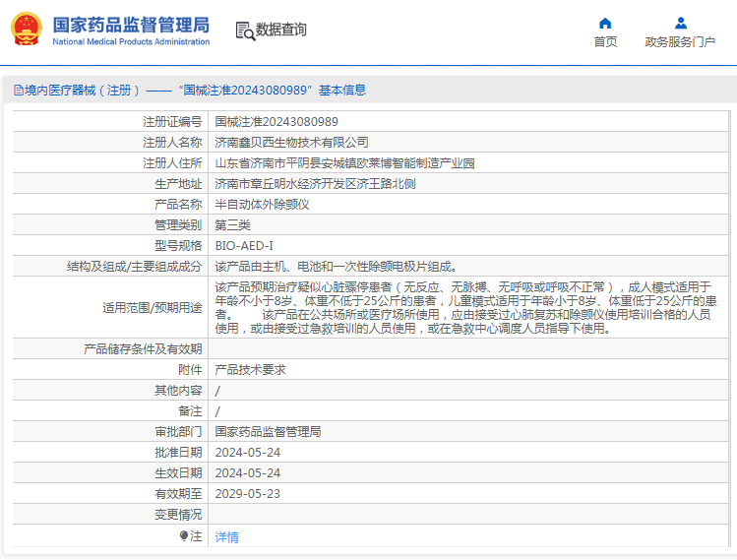This screenshot has height=560, width=737.
Task: Click the national emblem logo
Action: pos(27,30)
